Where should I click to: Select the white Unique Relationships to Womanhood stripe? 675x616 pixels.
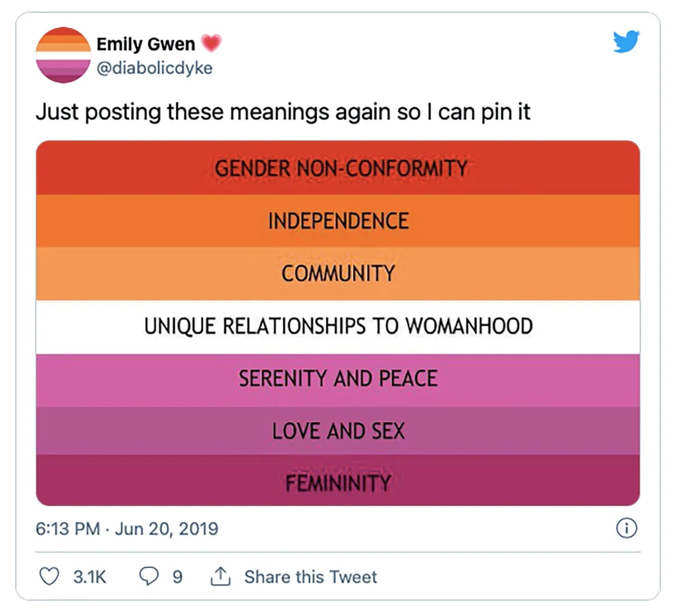338,327
